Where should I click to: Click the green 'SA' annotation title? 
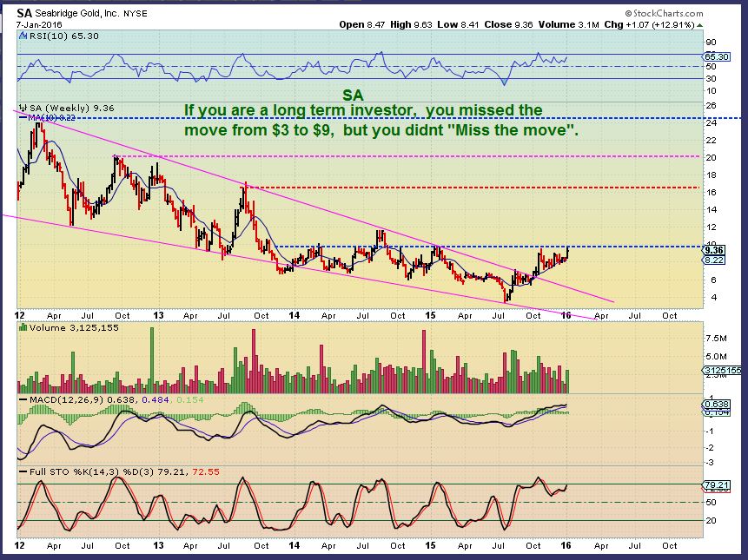point(353,95)
